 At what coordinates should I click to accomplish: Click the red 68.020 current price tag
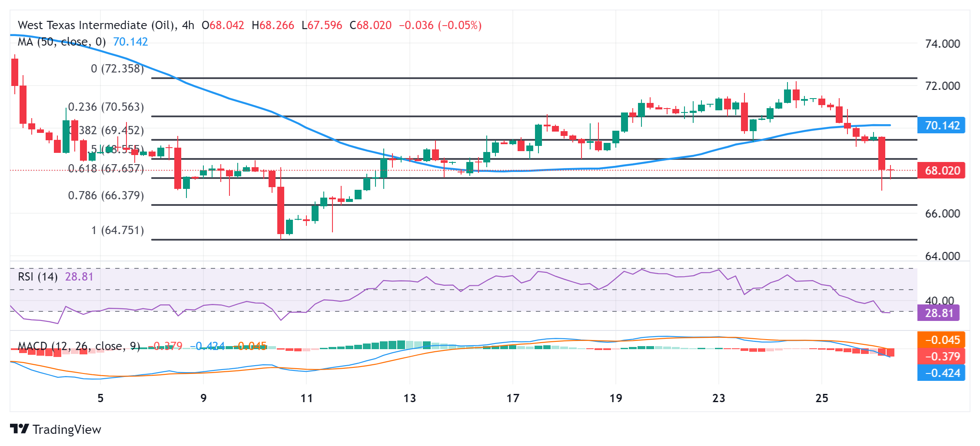click(x=941, y=170)
